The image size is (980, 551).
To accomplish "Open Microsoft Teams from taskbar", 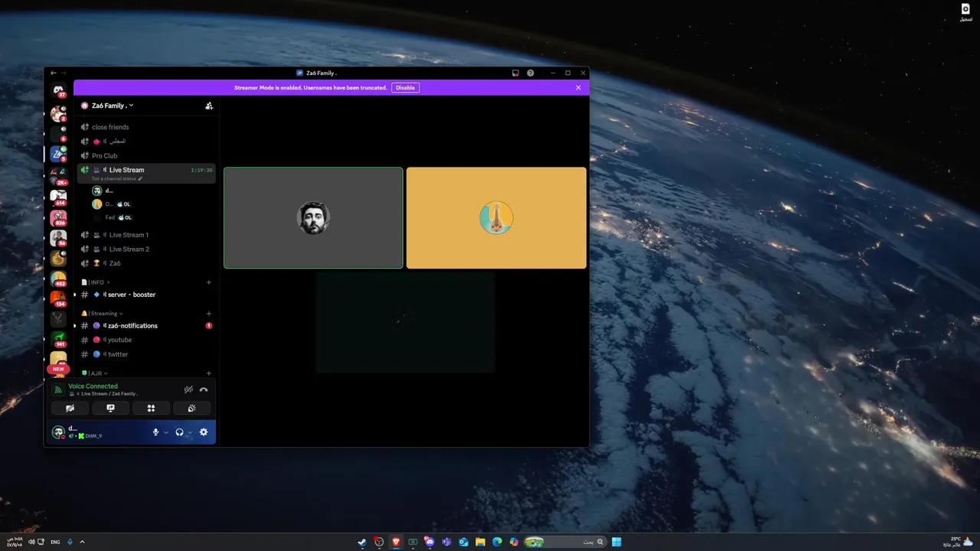I will tap(446, 542).
